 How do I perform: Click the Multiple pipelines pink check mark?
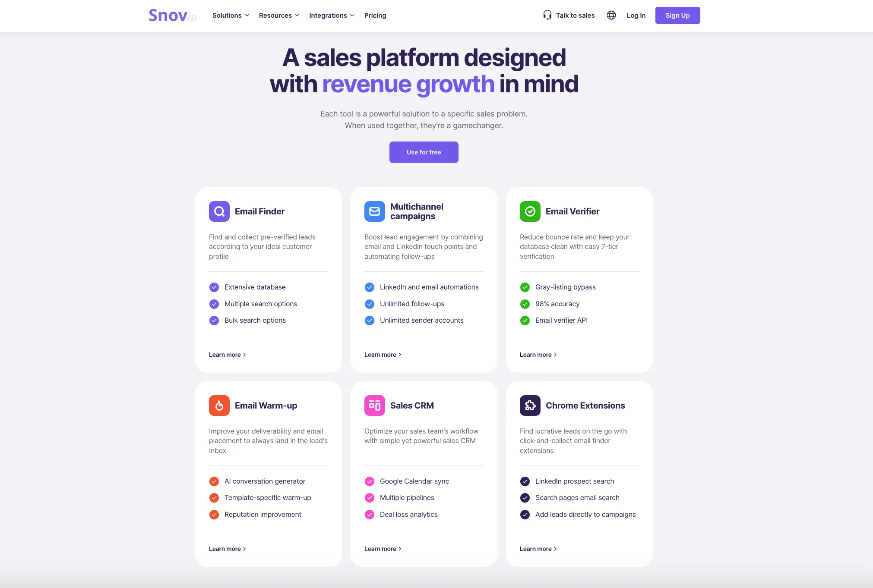click(370, 498)
